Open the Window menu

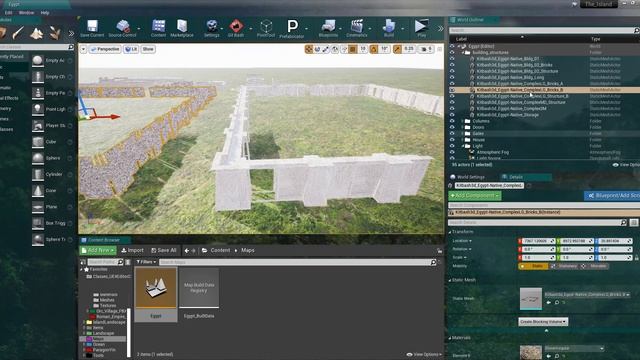pyautogui.click(x=27, y=13)
